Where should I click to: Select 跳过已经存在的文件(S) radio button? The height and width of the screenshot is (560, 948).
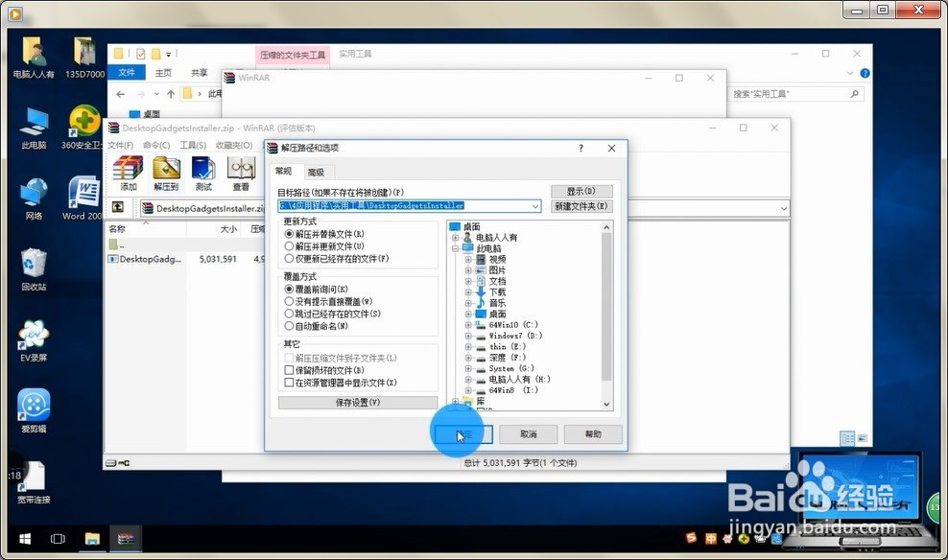pos(289,314)
